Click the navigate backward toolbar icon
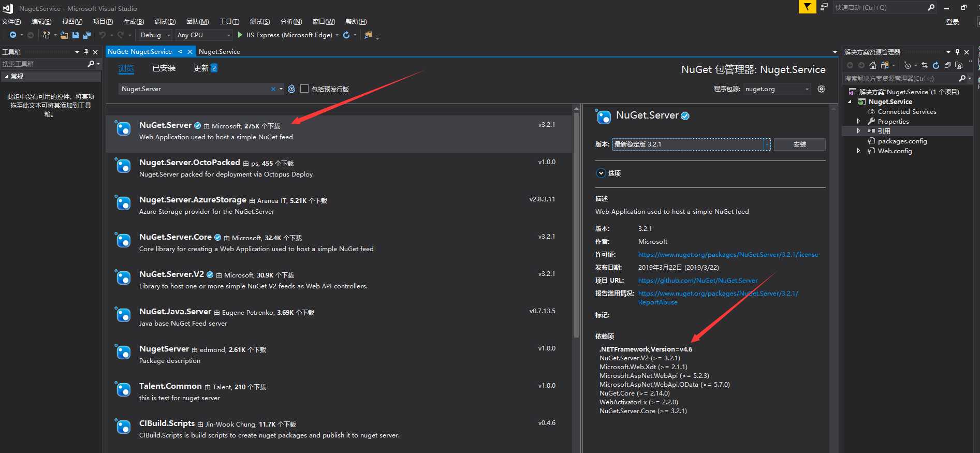This screenshot has width=980, height=453. point(13,35)
